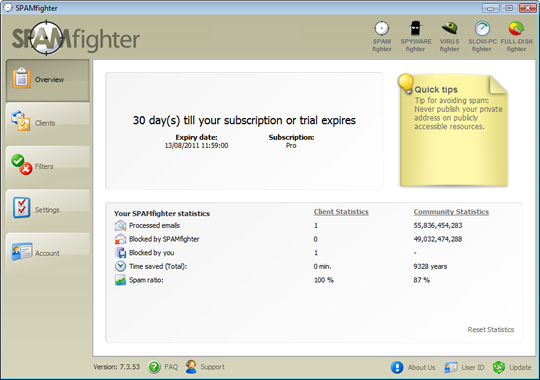Click the green FAQ question mark icon
The width and height of the screenshot is (540, 380).
coord(154,367)
